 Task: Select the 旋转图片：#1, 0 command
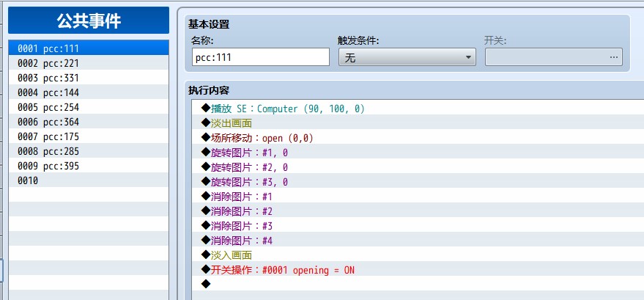coord(418,153)
